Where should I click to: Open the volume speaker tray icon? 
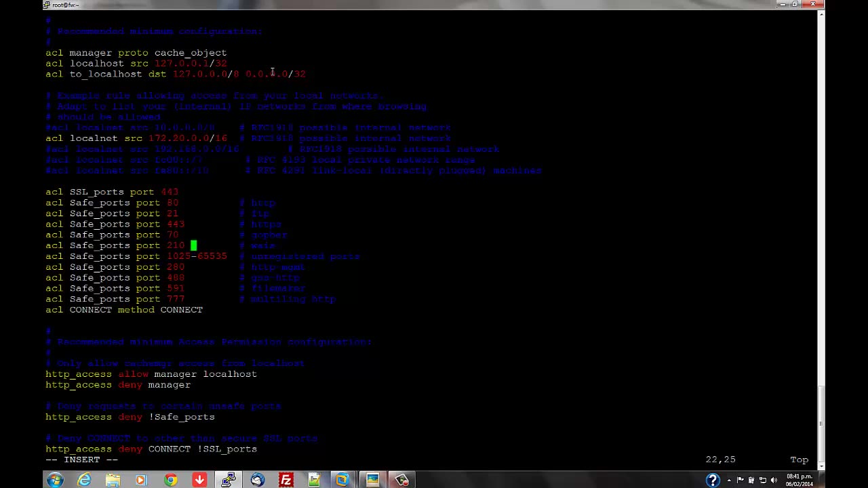(x=774, y=480)
